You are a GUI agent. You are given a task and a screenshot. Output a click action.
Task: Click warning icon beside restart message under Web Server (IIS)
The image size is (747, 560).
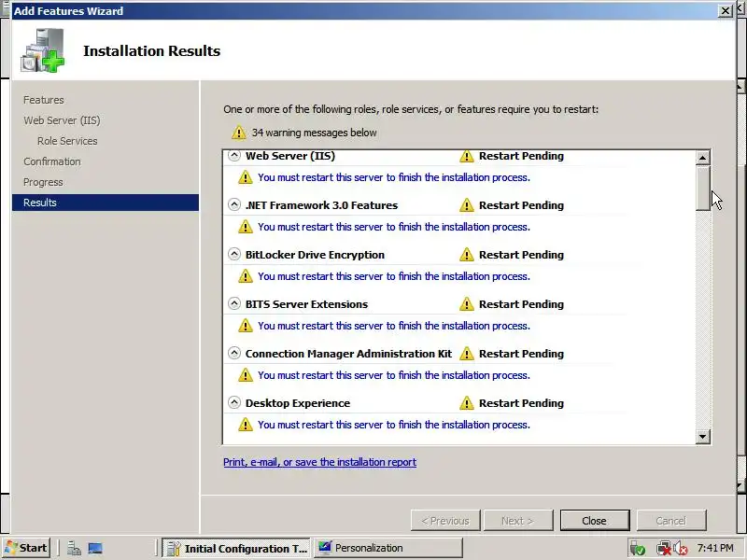(x=246, y=177)
